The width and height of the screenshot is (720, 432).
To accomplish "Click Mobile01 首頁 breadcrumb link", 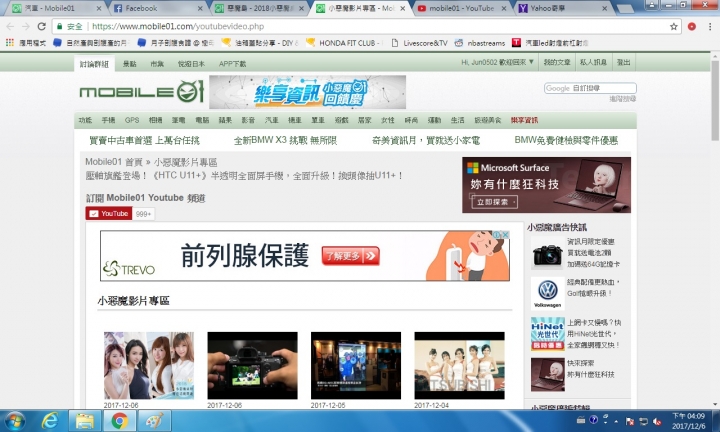I will pyautogui.click(x=114, y=162).
